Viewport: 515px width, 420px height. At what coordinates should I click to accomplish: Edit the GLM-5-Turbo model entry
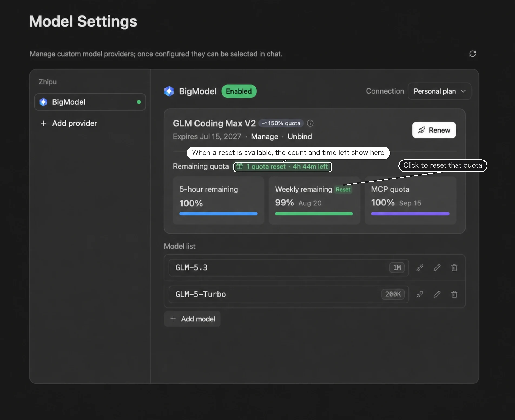[x=437, y=294]
